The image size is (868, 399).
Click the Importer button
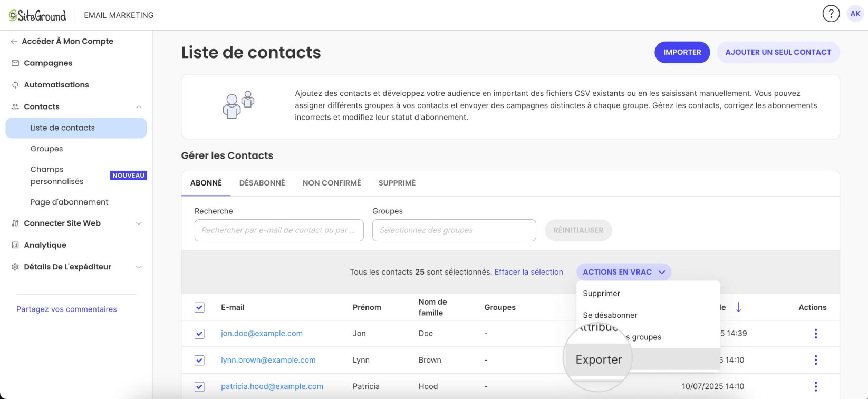point(682,52)
